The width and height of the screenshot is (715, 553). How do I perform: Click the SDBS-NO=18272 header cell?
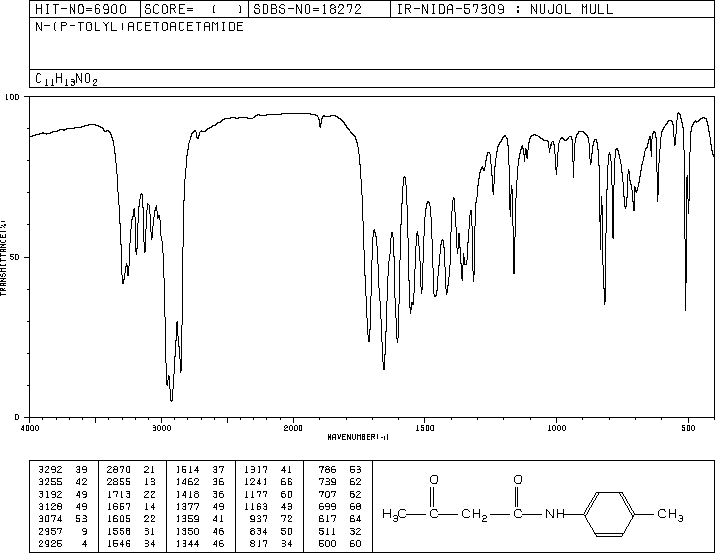pyautogui.click(x=319, y=9)
